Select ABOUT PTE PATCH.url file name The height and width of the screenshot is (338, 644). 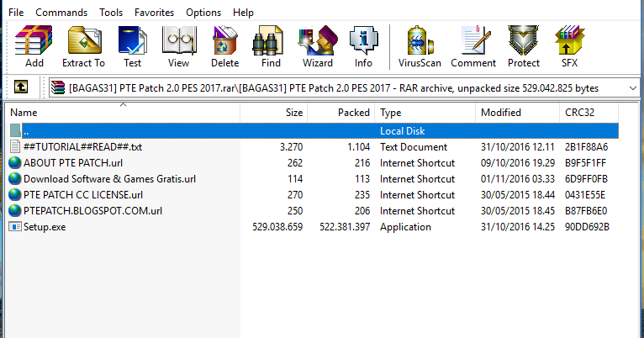coord(73,163)
